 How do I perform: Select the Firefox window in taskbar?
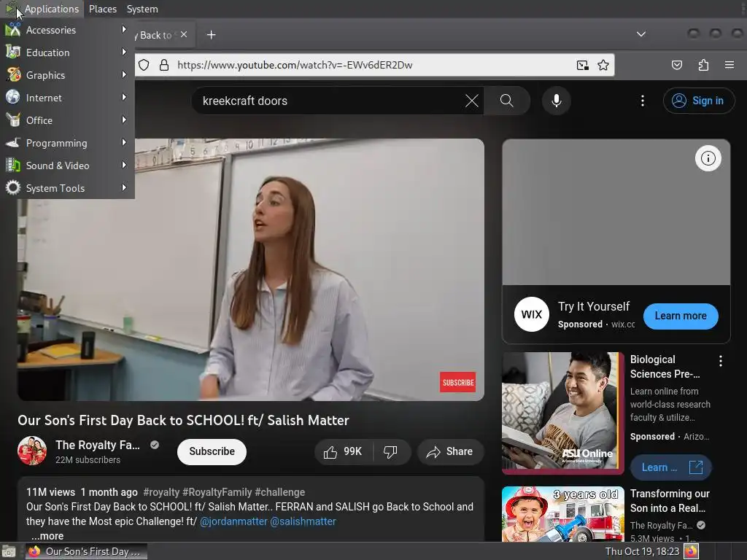[86, 551]
